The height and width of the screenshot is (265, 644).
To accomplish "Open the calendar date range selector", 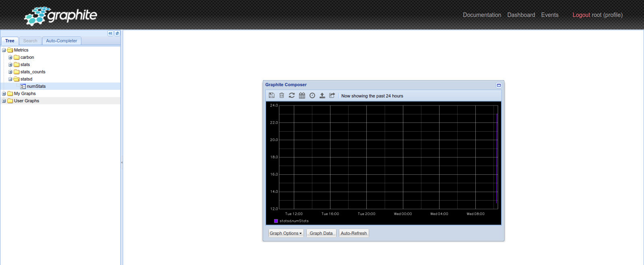I will [x=302, y=95].
